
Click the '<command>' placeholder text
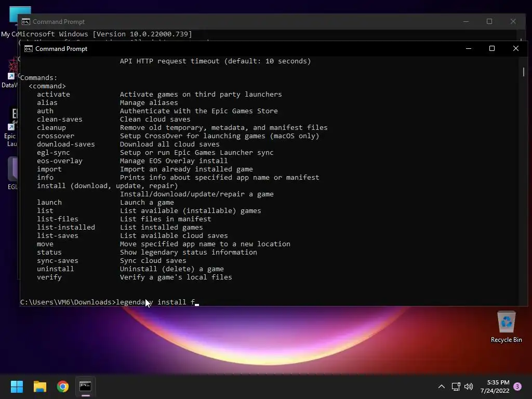point(47,86)
